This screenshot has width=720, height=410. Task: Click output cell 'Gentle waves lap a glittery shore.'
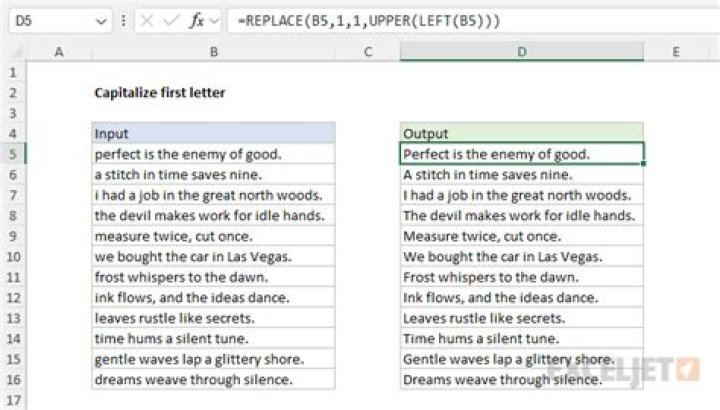pos(522,359)
